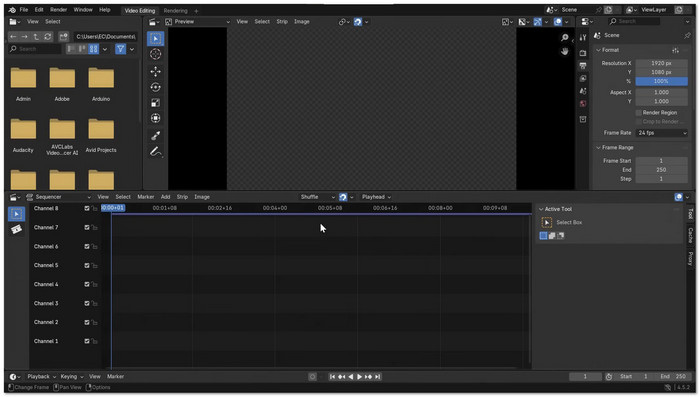Click the Blender logo menu icon
Screen dimensions: 700x397
click(x=12, y=10)
